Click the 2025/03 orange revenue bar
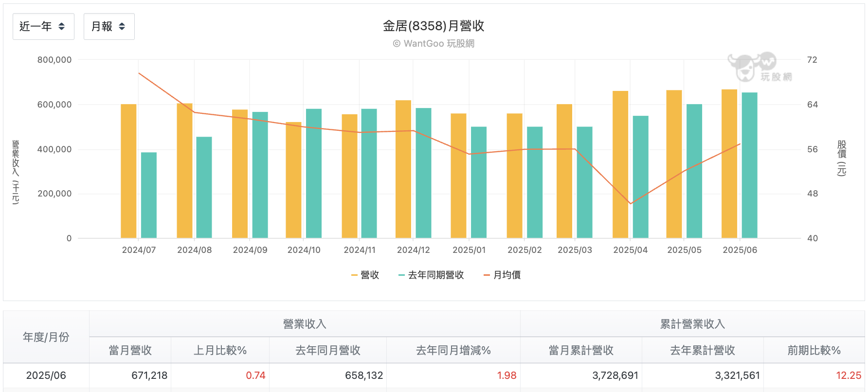 [564, 171]
